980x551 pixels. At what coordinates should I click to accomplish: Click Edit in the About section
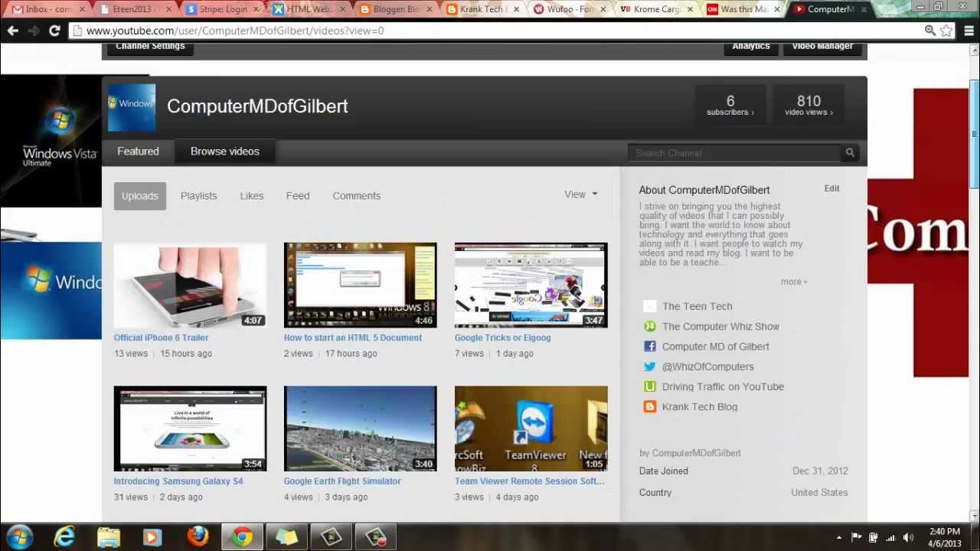click(x=831, y=188)
